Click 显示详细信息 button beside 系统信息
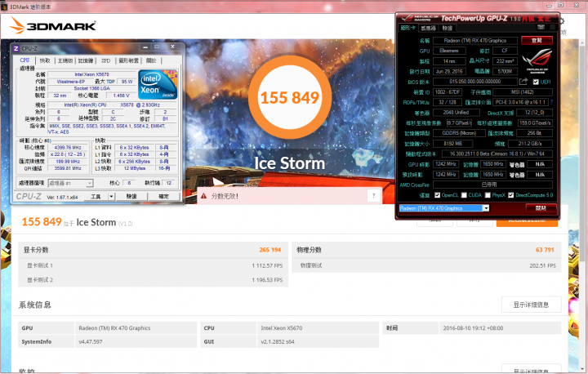The height and width of the screenshot is (374, 588). (x=531, y=305)
